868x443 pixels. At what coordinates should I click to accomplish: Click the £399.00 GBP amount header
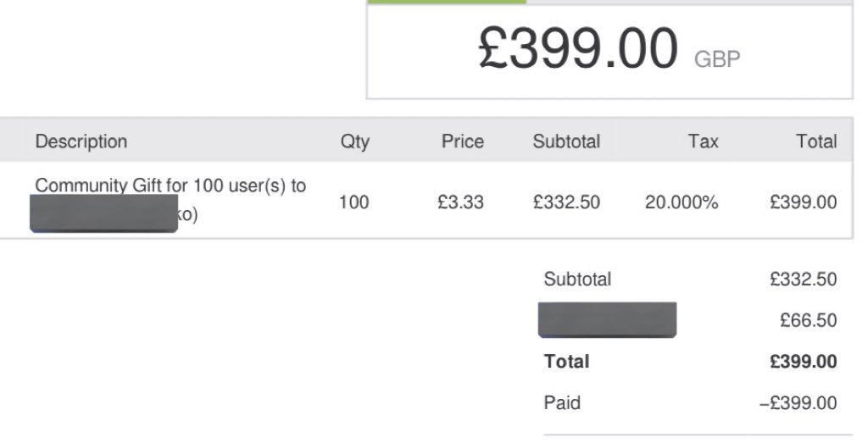(x=609, y=48)
